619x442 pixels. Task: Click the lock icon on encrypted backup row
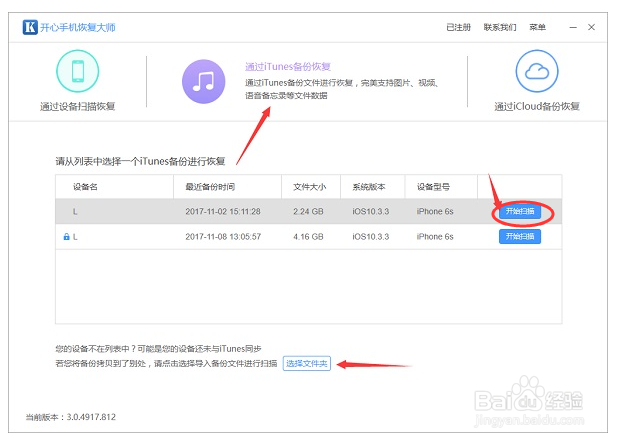66,237
